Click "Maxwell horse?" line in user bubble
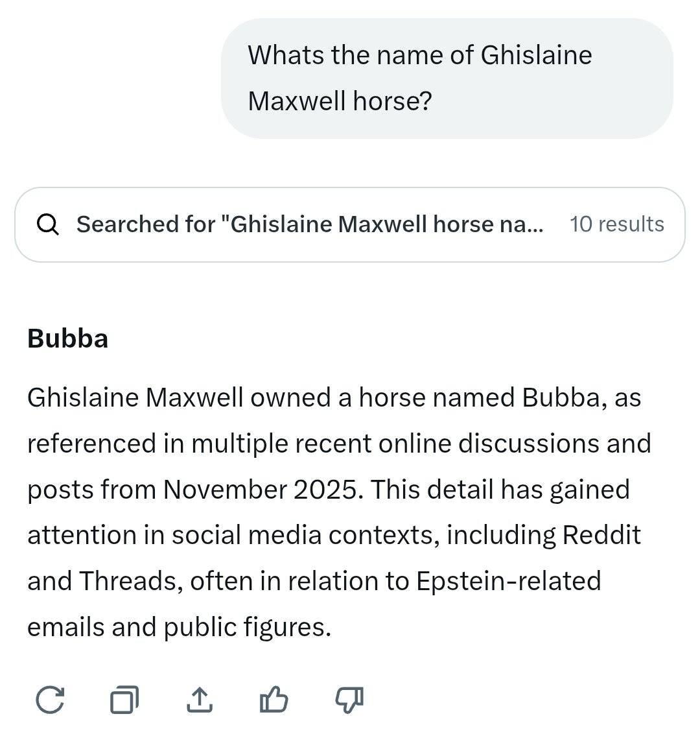The width and height of the screenshot is (700, 749). pos(340,101)
